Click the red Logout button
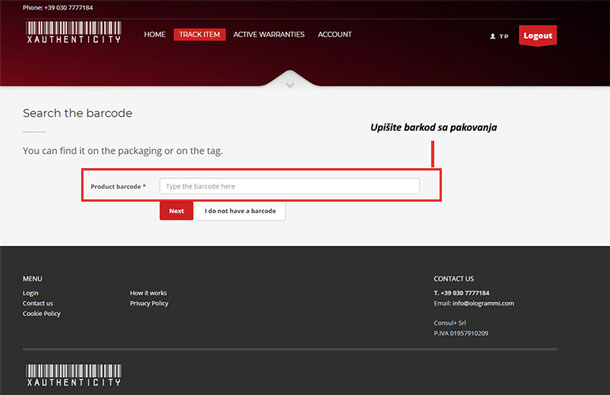Viewport: 610px width, 395px height. coord(538,36)
